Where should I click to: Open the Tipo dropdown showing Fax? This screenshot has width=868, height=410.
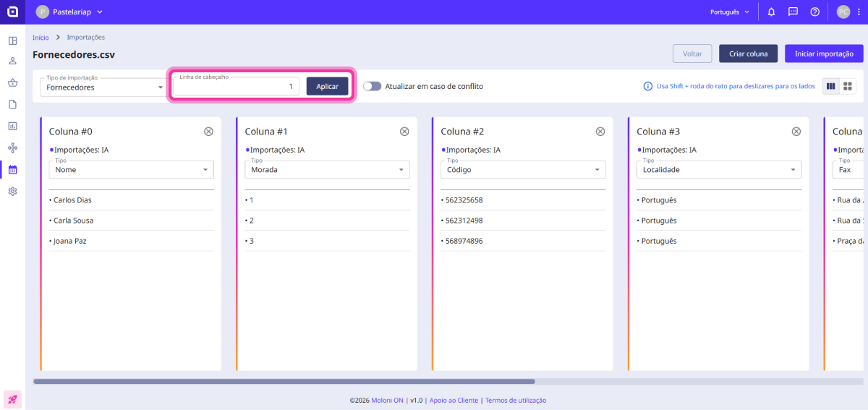pyautogui.click(x=848, y=170)
